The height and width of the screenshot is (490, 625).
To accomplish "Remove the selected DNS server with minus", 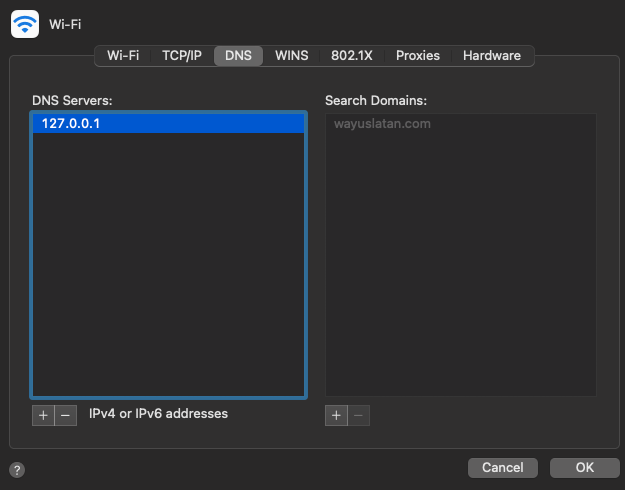I will coord(66,415).
